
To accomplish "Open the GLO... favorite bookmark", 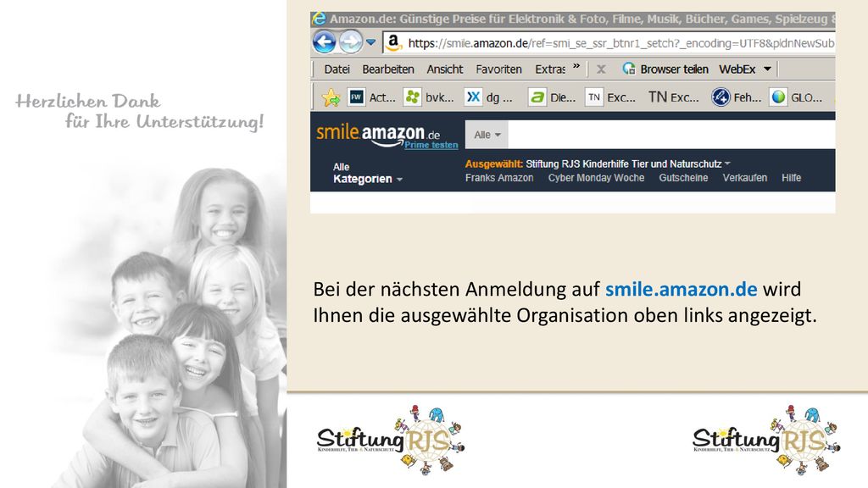I will [796, 97].
